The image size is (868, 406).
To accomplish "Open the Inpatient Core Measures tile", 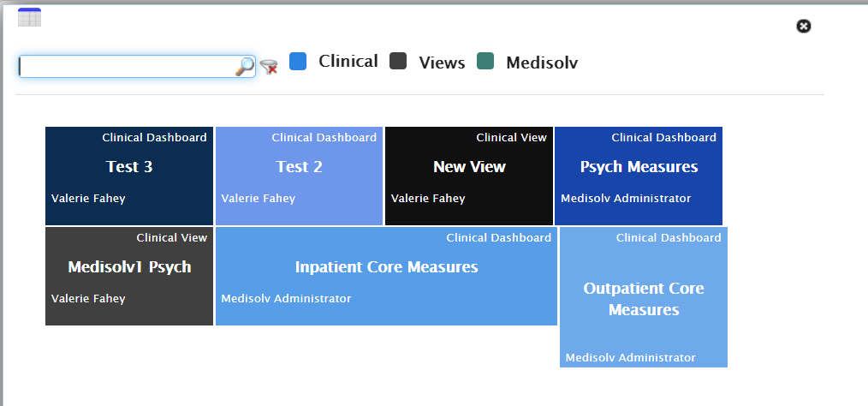I will click(x=386, y=267).
